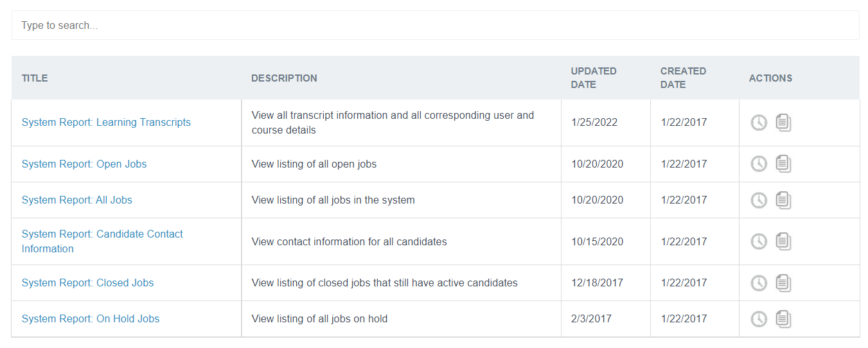The height and width of the screenshot is (348, 868).
Task: Schedule the Candidate Contact Information report
Action: pos(759,241)
